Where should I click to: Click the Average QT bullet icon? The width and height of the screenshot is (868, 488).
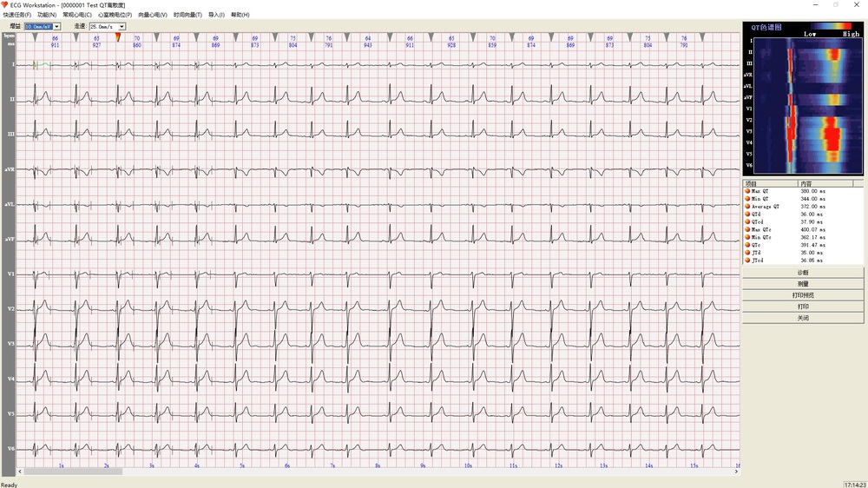(747, 207)
